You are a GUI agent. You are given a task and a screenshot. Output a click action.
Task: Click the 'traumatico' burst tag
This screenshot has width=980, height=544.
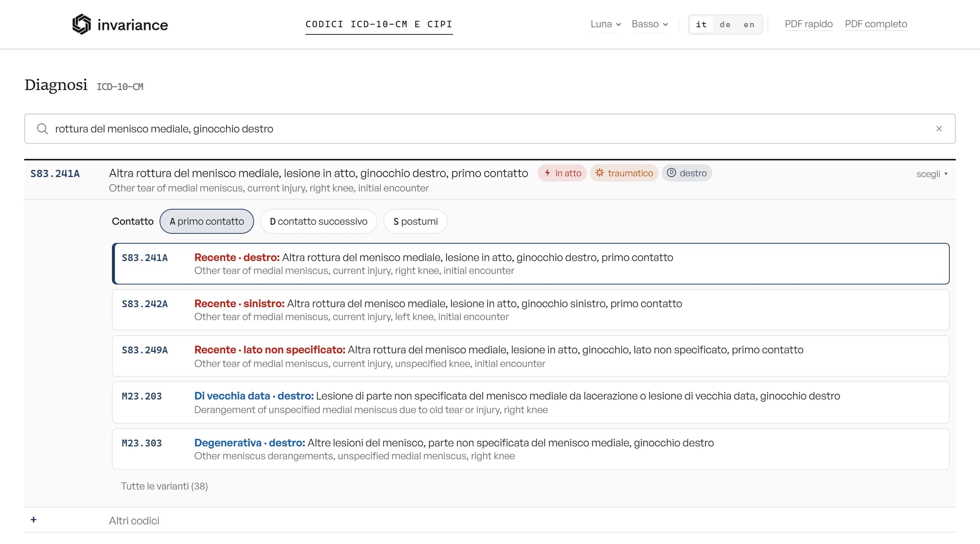pyautogui.click(x=624, y=173)
